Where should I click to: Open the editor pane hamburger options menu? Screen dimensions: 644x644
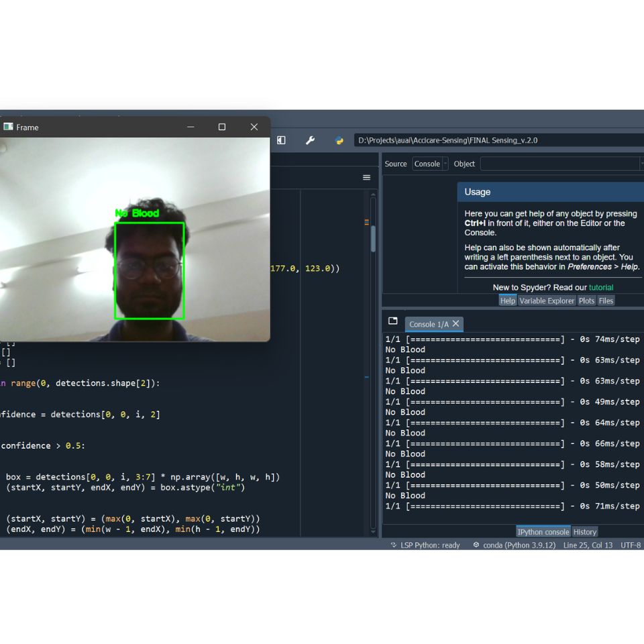(x=366, y=178)
